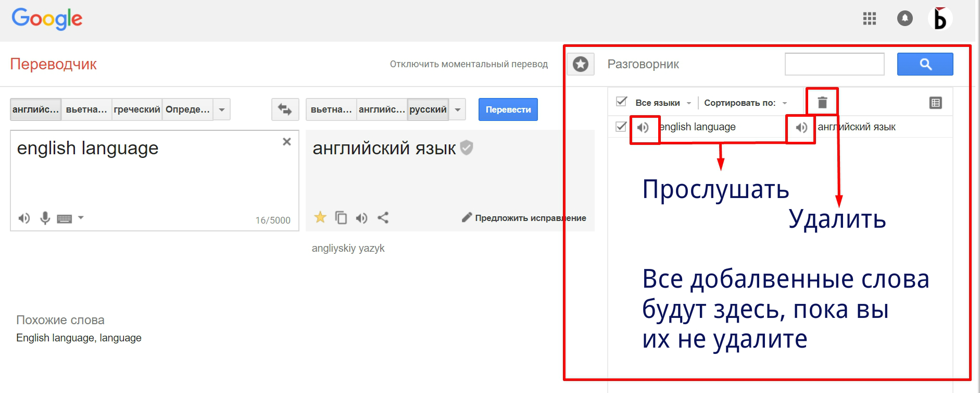Swap source and target languages
The image size is (980, 393).
pos(285,109)
